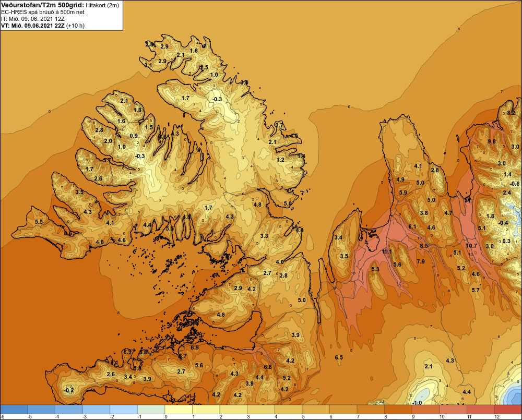Click the '6.7' temperature value

[x=182, y=356]
